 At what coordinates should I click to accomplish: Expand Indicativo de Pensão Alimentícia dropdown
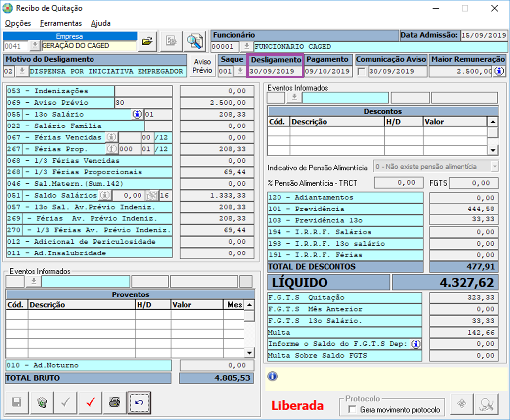494,167
